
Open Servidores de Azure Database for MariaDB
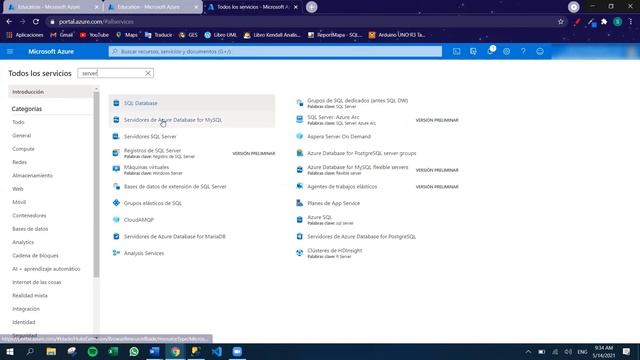coord(175,236)
